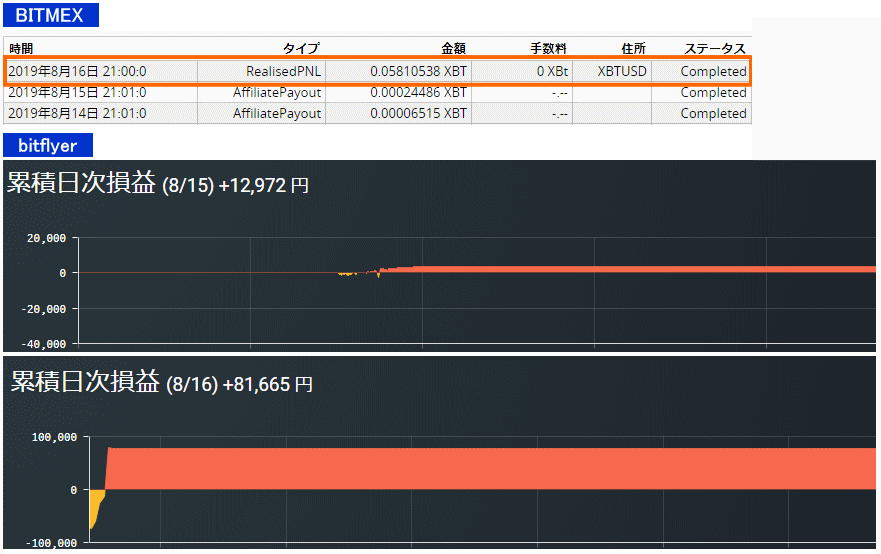Image resolution: width=881 pixels, height=554 pixels.
Task: Select the 2019年8月15日 21:01:0 row timestamp
Action: click(x=77, y=93)
